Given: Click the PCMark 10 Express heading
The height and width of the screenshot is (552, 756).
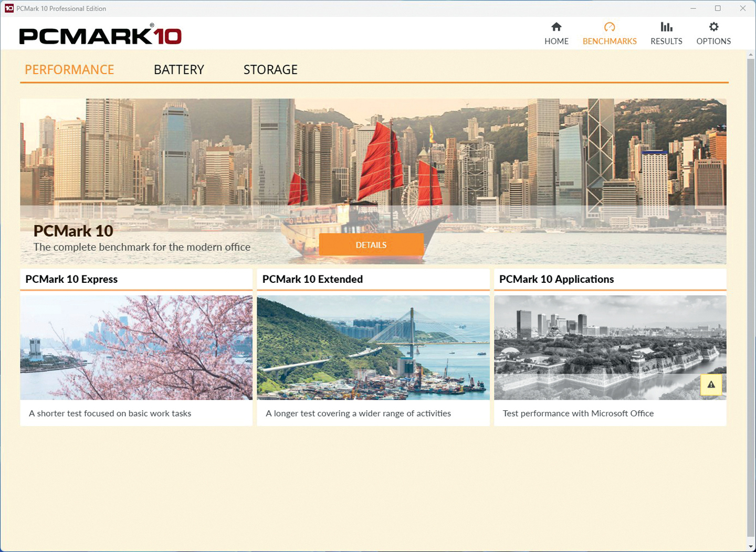Looking at the screenshot, I should click(x=71, y=279).
